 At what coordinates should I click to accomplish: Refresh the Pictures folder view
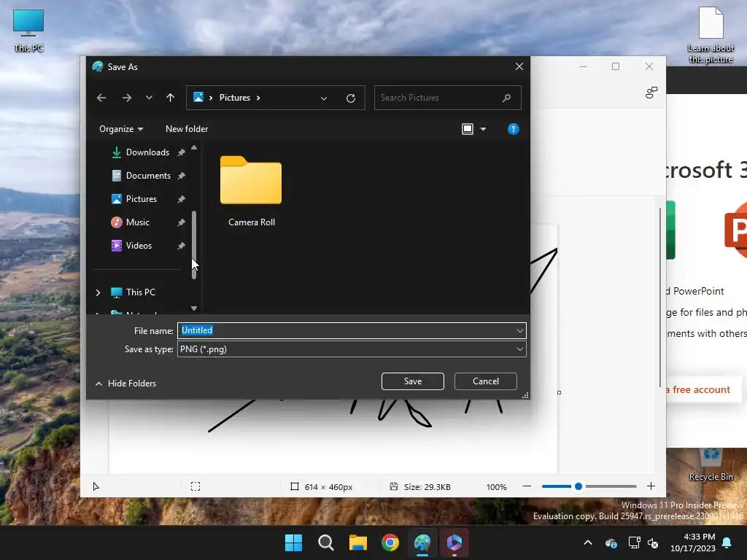351,98
